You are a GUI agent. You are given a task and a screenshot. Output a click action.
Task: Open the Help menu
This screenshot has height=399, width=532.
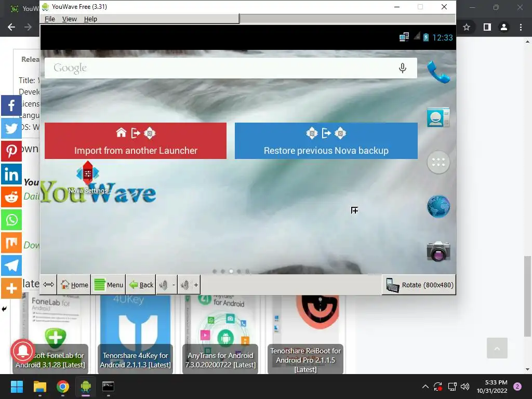pyautogui.click(x=90, y=19)
